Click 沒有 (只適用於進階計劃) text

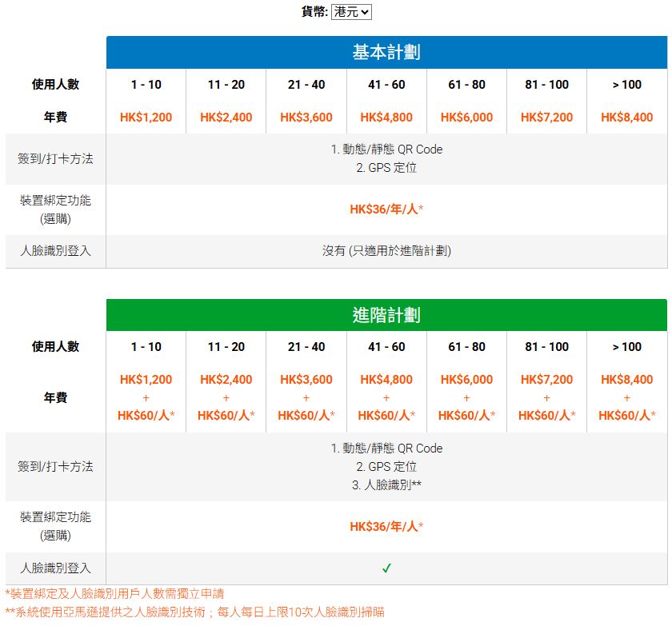[x=386, y=251]
